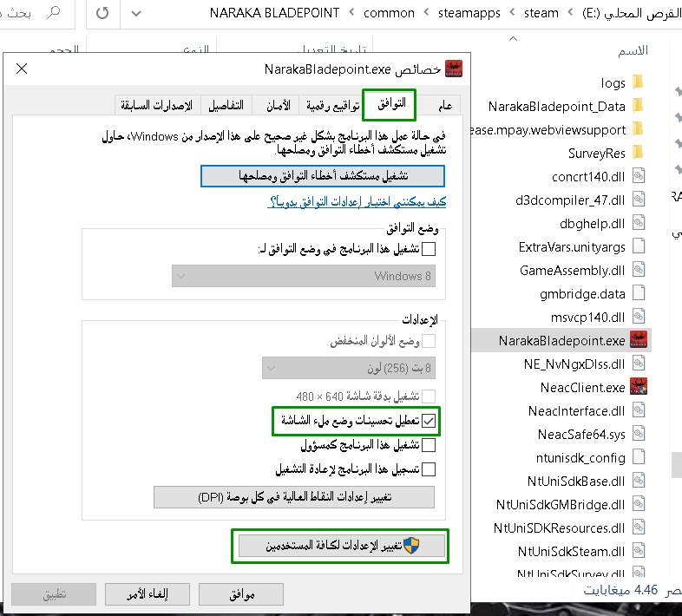682x616 pixels.
Task: Open the logs folder icon
Action: pos(638,82)
